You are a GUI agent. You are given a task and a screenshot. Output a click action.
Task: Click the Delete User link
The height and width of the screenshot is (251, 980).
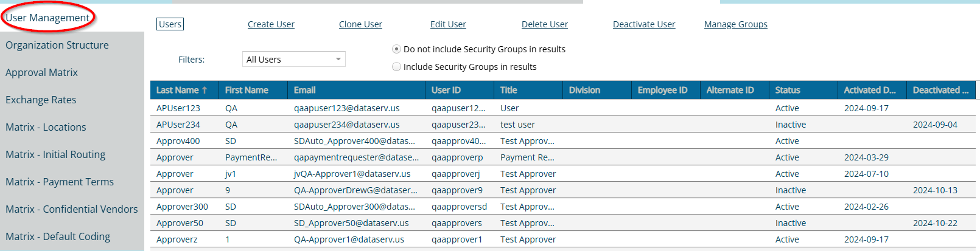click(x=544, y=24)
